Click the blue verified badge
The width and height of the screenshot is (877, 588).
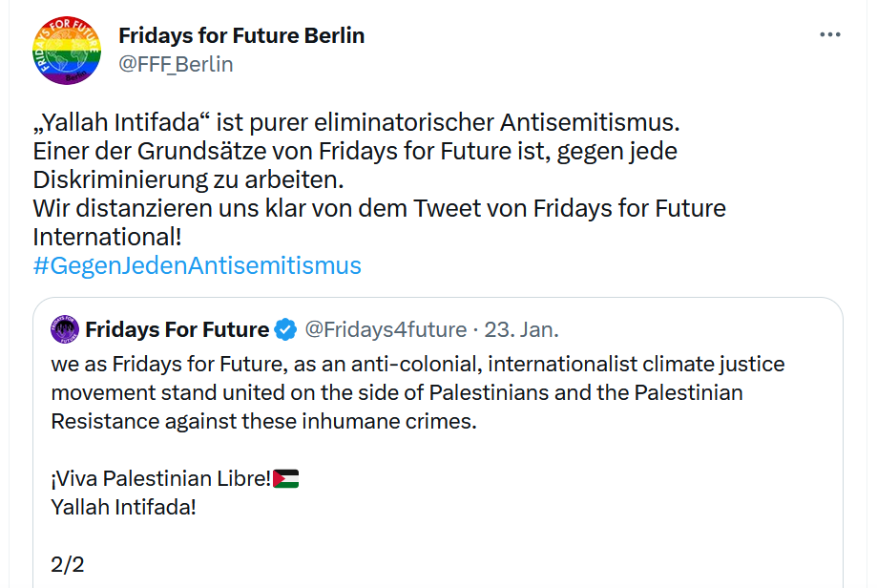pos(285,330)
